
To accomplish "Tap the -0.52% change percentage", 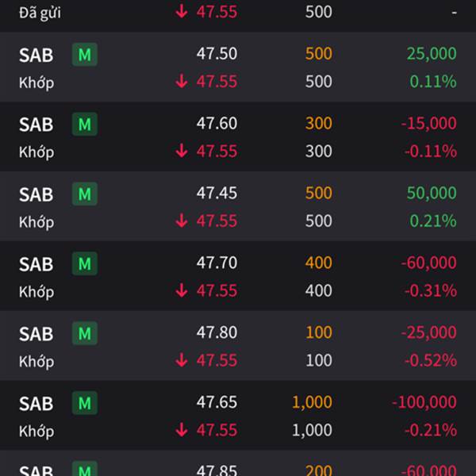I will pyautogui.click(x=431, y=360).
